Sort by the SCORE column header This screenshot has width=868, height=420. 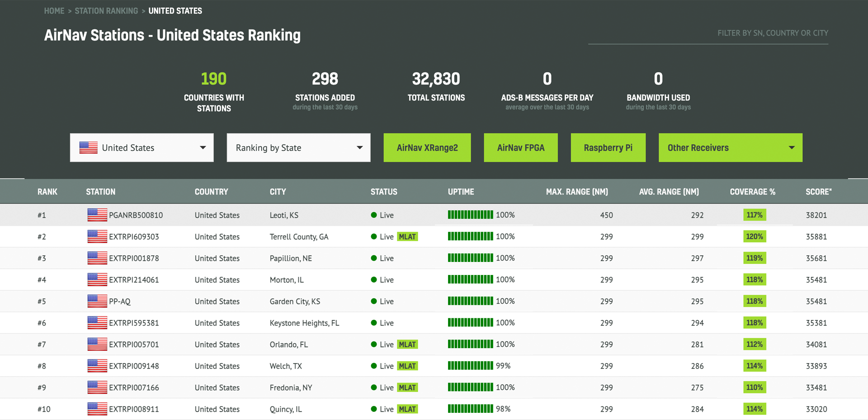[x=818, y=192]
